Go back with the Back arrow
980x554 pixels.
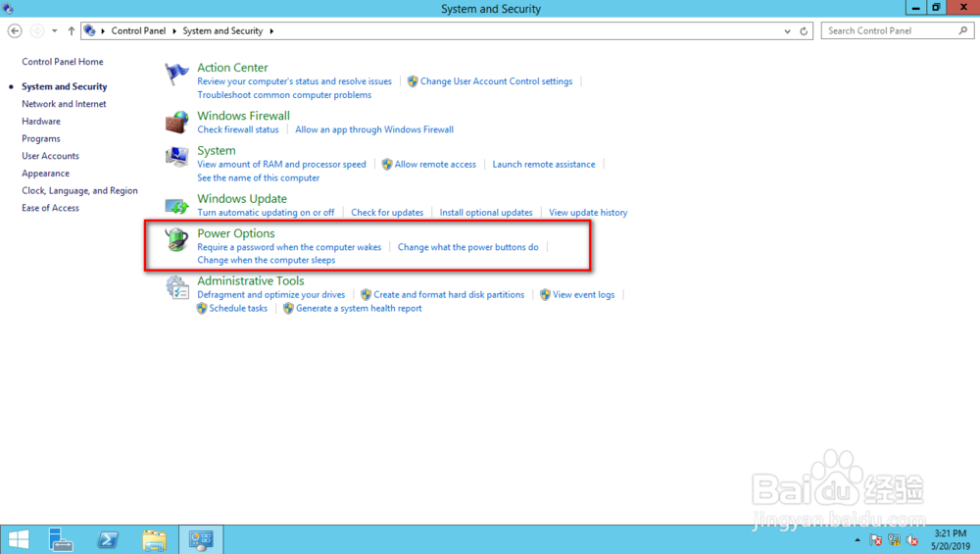click(15, 30)
